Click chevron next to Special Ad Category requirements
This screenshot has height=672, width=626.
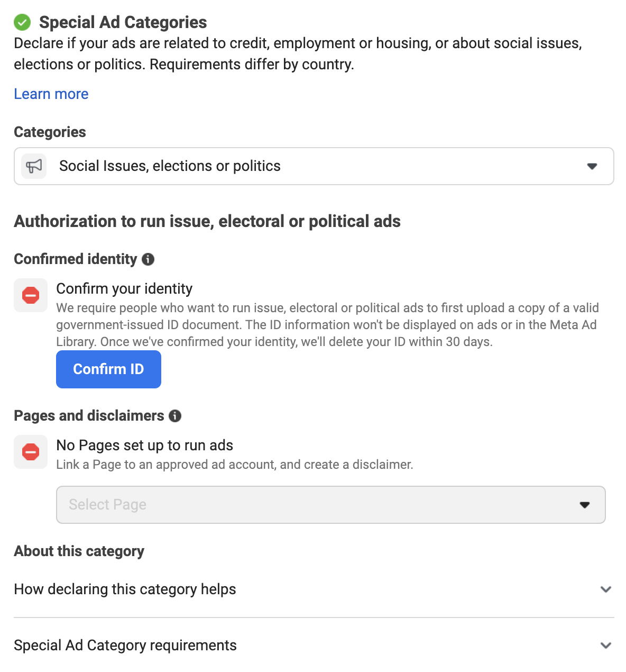click(x=606, y=646)
